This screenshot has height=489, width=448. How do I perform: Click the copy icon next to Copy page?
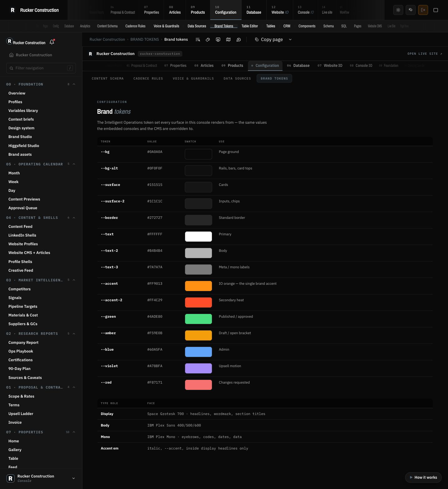pyautogui.click(x=257, y=39)
